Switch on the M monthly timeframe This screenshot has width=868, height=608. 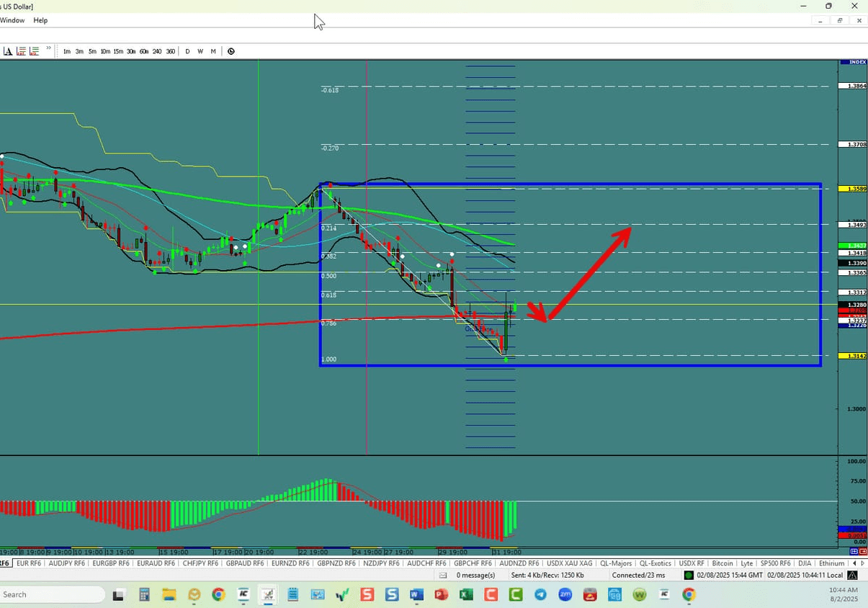[213, 51]
